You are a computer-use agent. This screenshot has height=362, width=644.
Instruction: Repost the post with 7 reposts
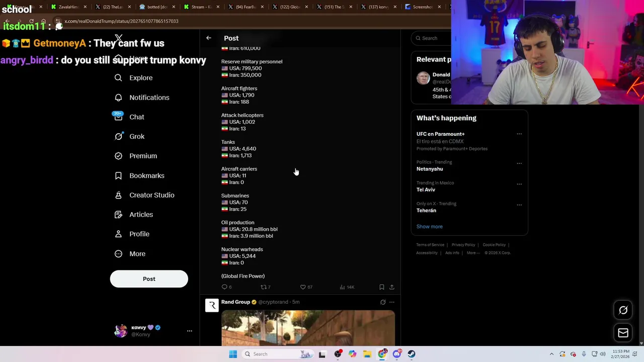tap(265, 287)
